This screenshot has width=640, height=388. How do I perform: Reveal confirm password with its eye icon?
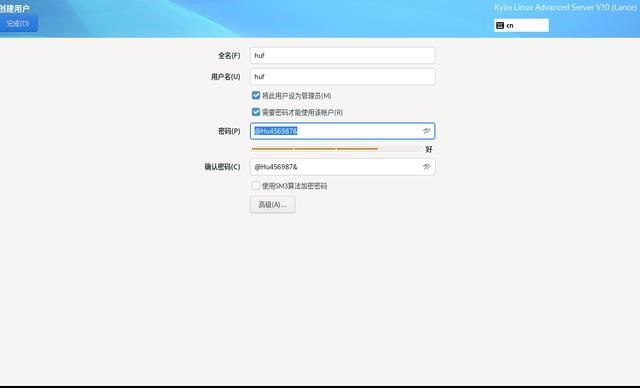tap(427, 167)
